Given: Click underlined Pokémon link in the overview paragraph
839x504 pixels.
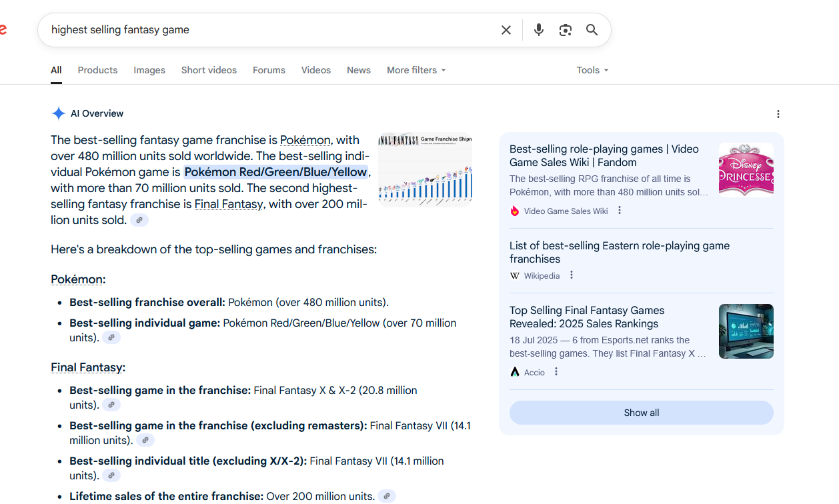Looking at the screenshot, I should pos(305,140).
